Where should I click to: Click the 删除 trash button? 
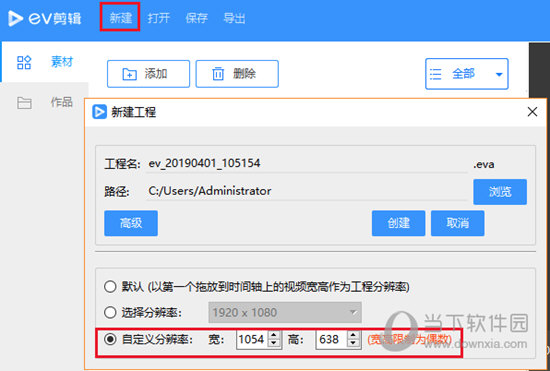(x=237, y=74)
